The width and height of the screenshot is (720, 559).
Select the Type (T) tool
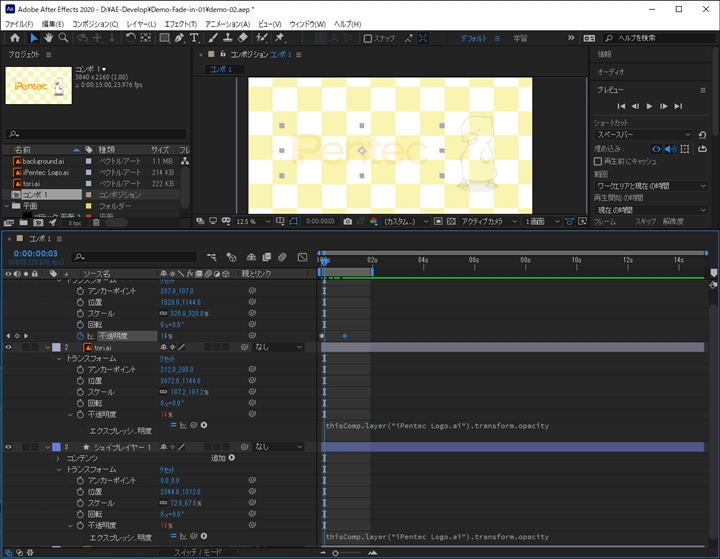pos(193,38)
